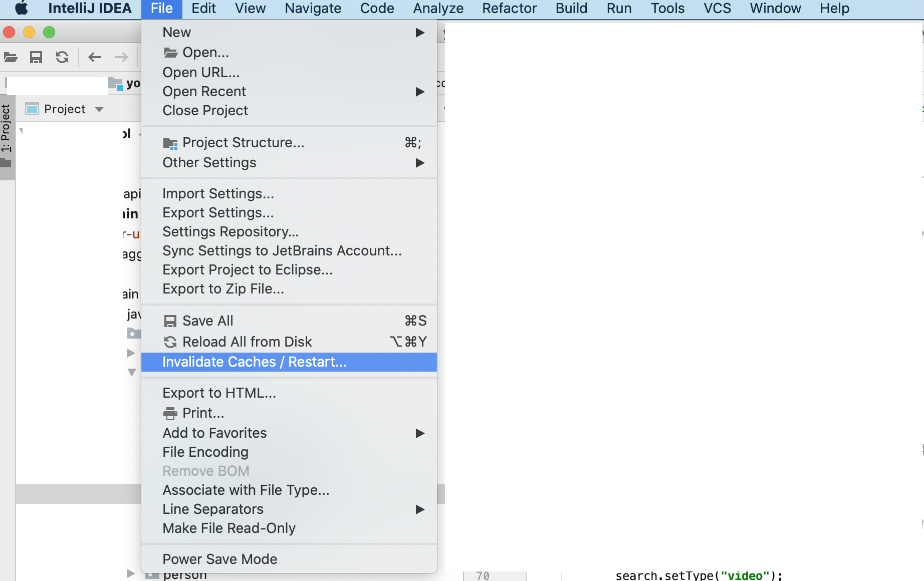
Task: Choose Open... from File menu
Action: 289,53
